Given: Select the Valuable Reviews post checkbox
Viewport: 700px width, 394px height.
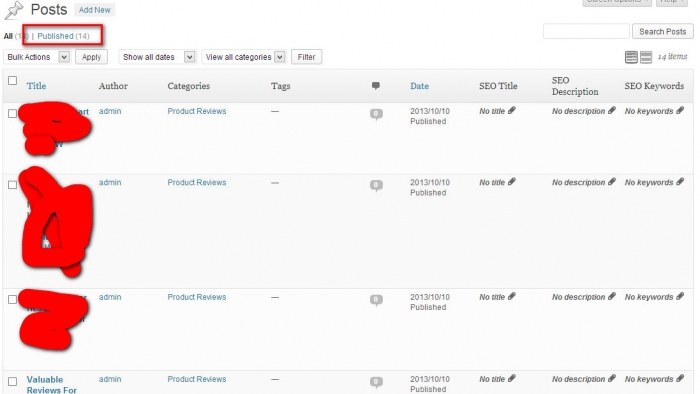Looking at the screenshot, I should coord(12,382).
